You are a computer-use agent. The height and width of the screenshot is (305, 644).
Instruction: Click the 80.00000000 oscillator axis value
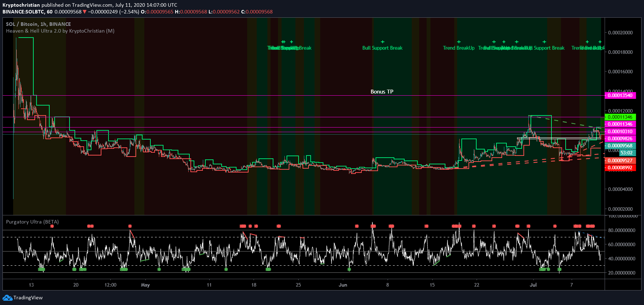click(622, 230)
